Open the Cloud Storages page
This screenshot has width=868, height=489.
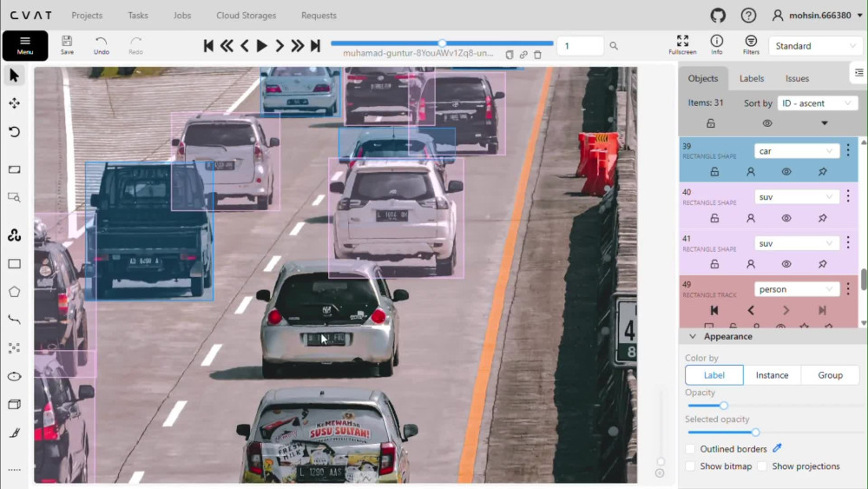point(247,16)
